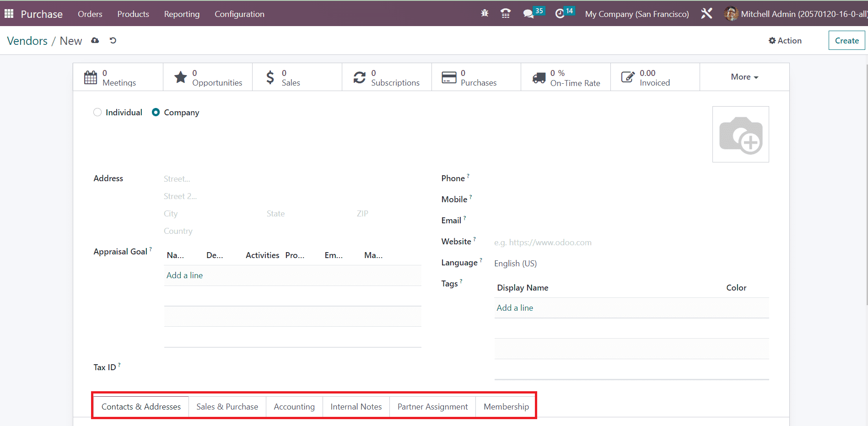Open the discuss messages icon
Viewport: 868px width, 426px height.
tap(529, 14)
